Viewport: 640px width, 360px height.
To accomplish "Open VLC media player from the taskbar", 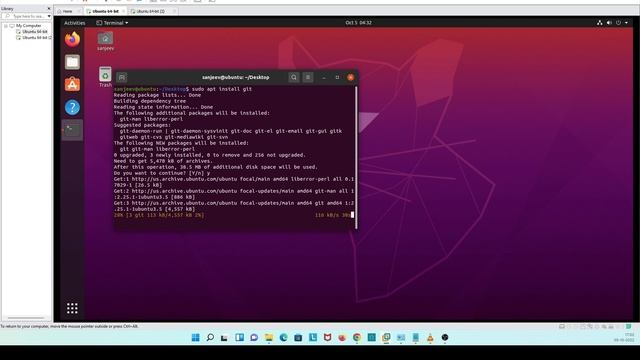I will click(x=430, y=337).
